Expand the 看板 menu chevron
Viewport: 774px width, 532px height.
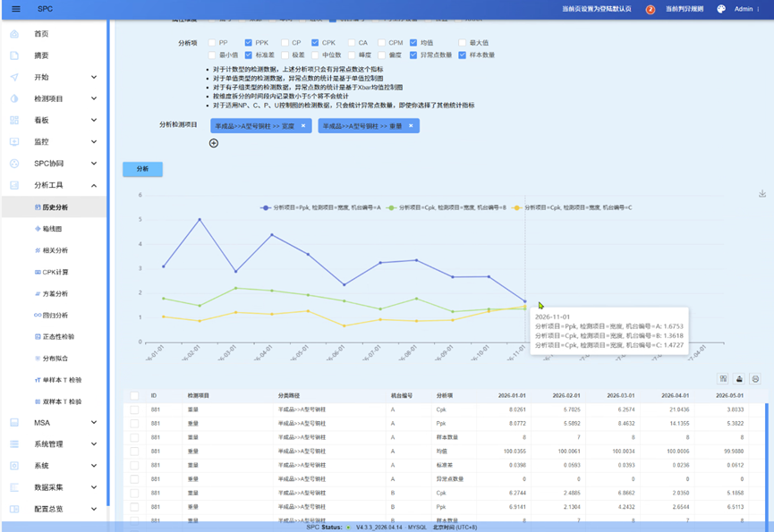pos(94,121)
